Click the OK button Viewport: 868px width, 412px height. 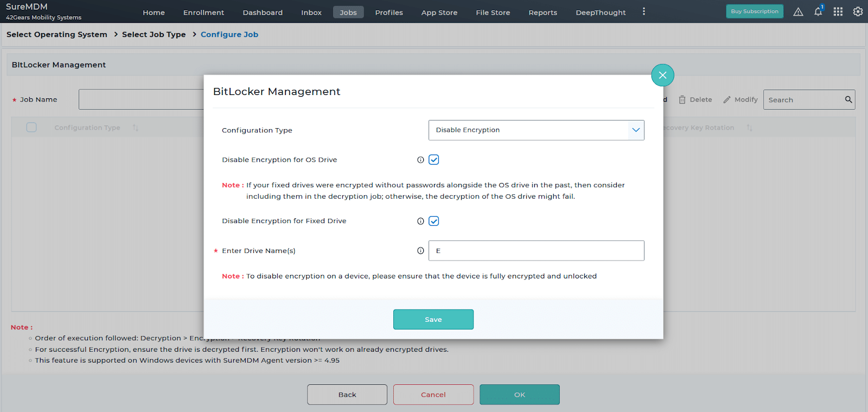coord(520,395)
